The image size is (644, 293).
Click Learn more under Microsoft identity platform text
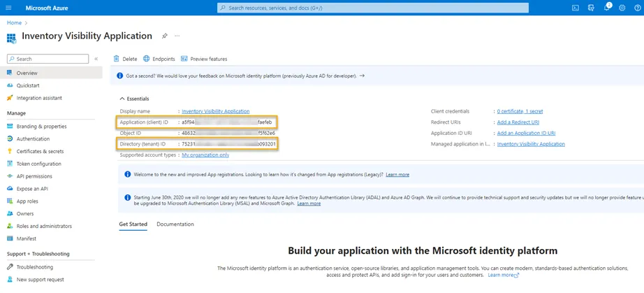pos(504,275)
